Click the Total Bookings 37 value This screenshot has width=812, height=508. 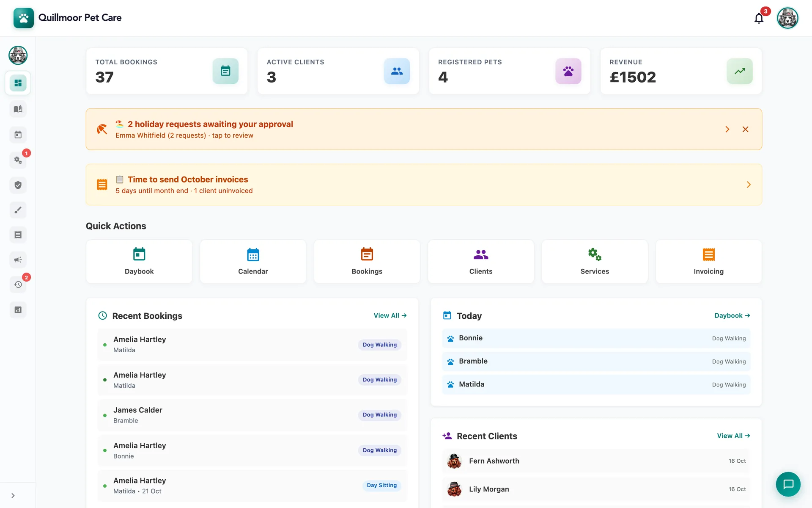(104, 77)
